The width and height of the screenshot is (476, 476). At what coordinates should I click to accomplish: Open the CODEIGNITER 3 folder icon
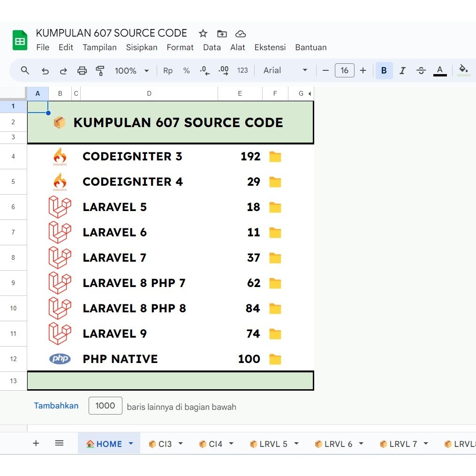pyautogui.click(x=275, y=157)
